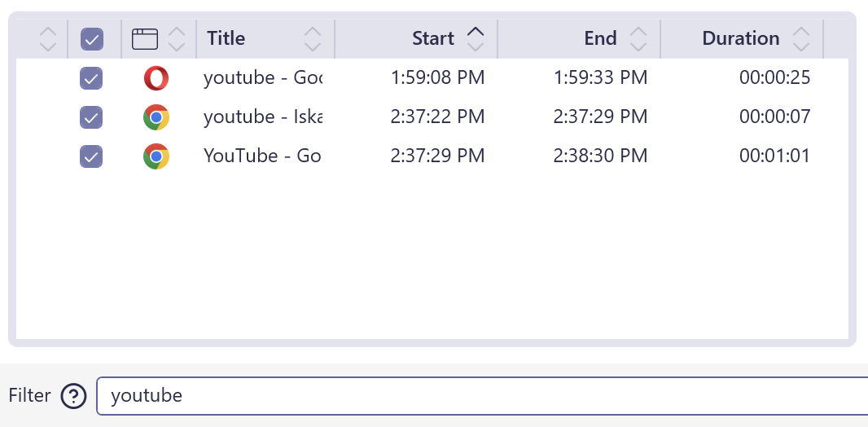This screenshot has height=427, width=868.
Task: Uncheck the Opera youtube row checkbox
Action: click(91, 78)
